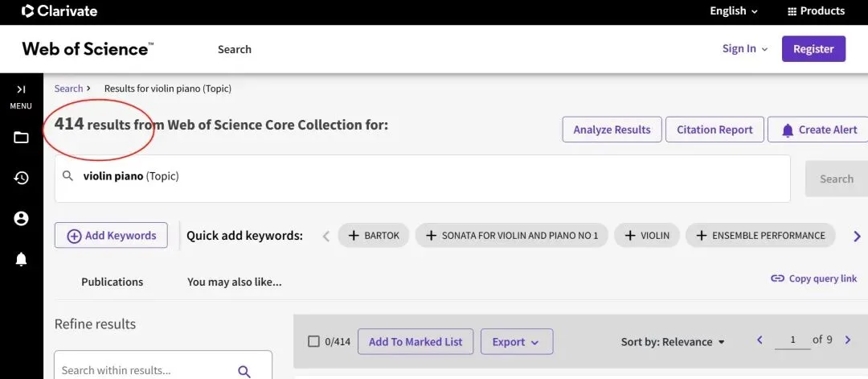The image size is (868, 379).
Task: Click magnifier icon in Search within results
Action: (x=244, y=371)
